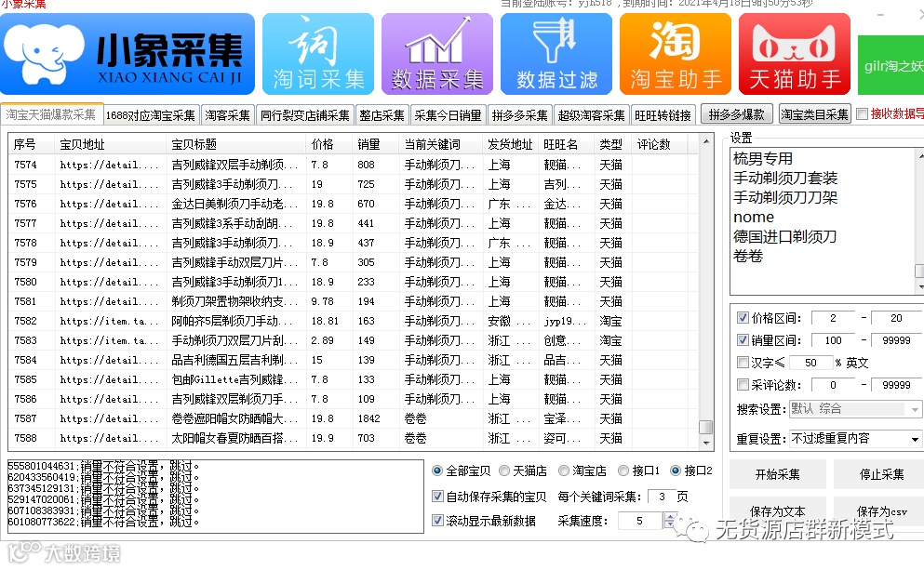The width and height of the screenshot is (924, 570).
Task: Select table row 7574
Action: pyautogui.click(x=354, y=165)
